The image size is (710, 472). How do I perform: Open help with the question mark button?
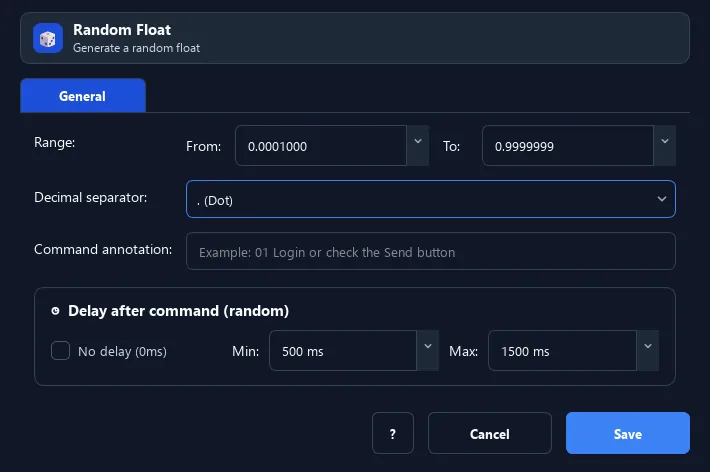click(393, 433)
